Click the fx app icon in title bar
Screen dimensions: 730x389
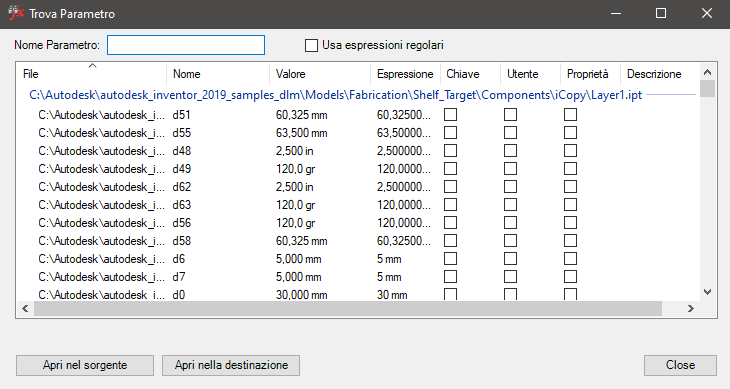[x=16, y=13]
